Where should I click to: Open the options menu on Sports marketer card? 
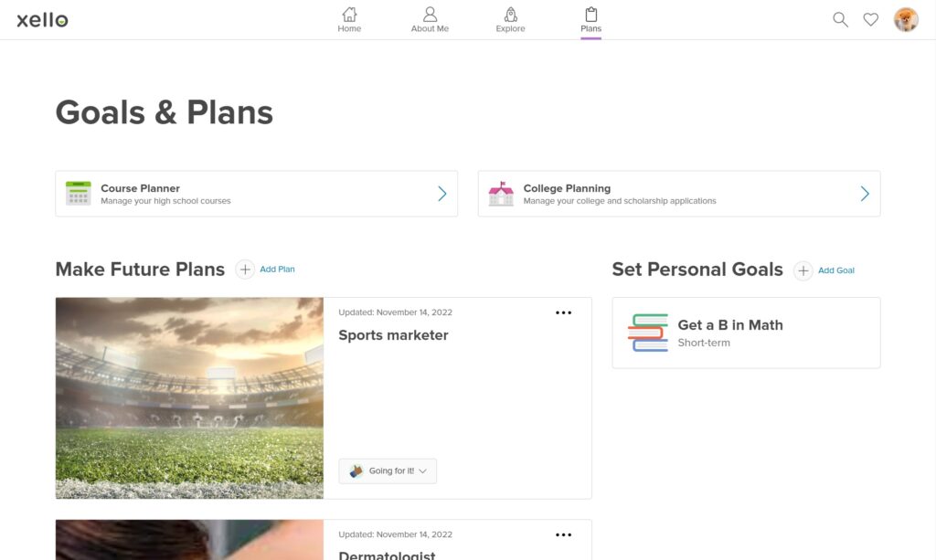tap(564, 312)
